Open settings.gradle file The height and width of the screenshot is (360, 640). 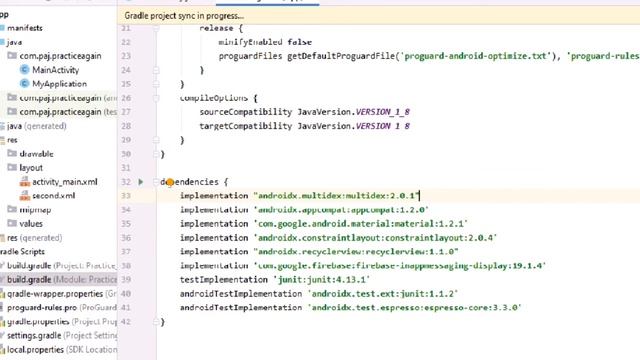[61, 336]
